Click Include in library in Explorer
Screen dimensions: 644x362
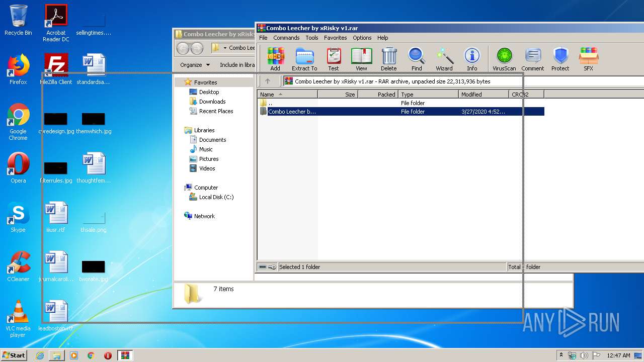[237, 65]
